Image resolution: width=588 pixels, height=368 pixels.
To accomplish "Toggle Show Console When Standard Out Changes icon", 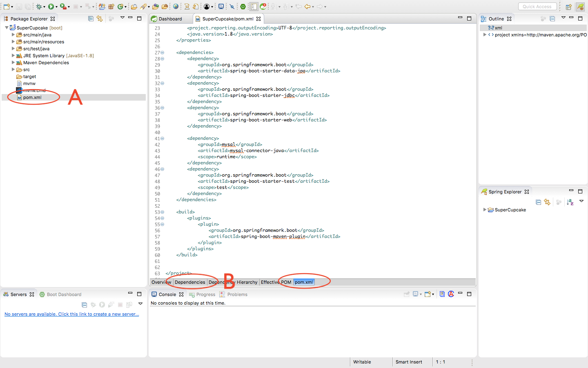I will point(442,294).
